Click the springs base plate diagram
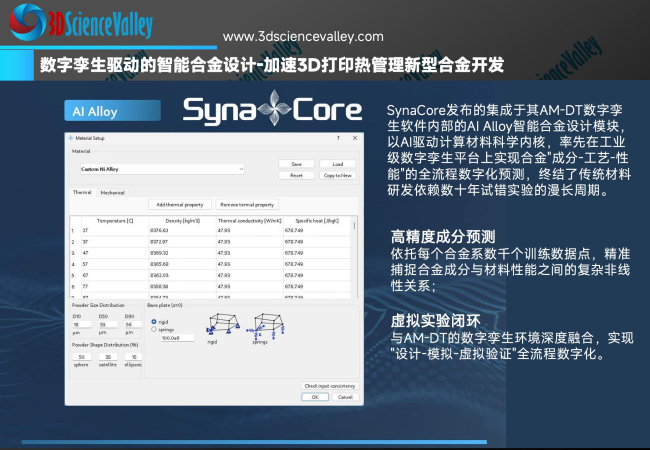Screen dimensions: 650x450 266,325
